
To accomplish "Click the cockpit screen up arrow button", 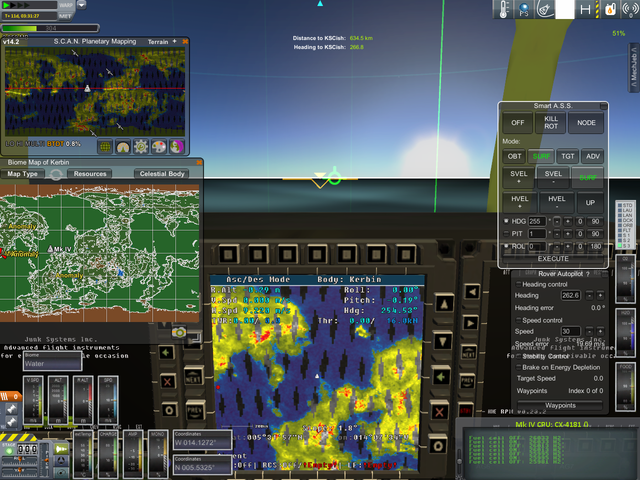I will pos(444,304).
